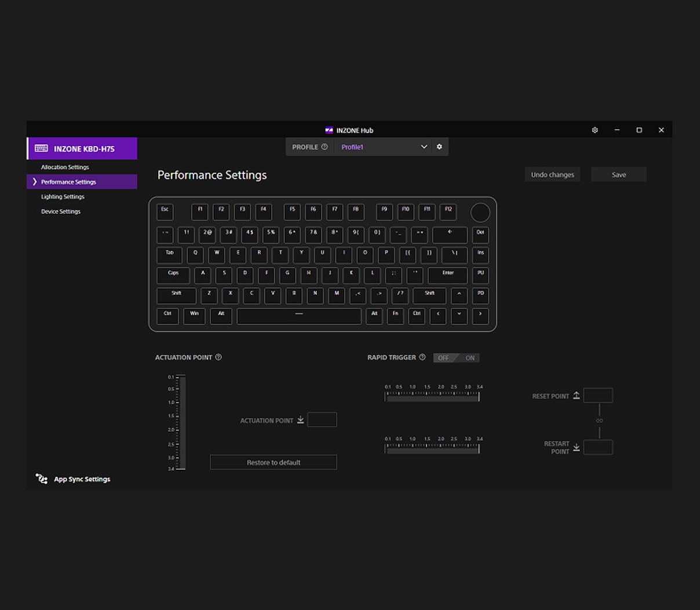Show help icon beside RAPID TRIGGER
Viewport: 700px width, 610px height.
tap(422, 357)
